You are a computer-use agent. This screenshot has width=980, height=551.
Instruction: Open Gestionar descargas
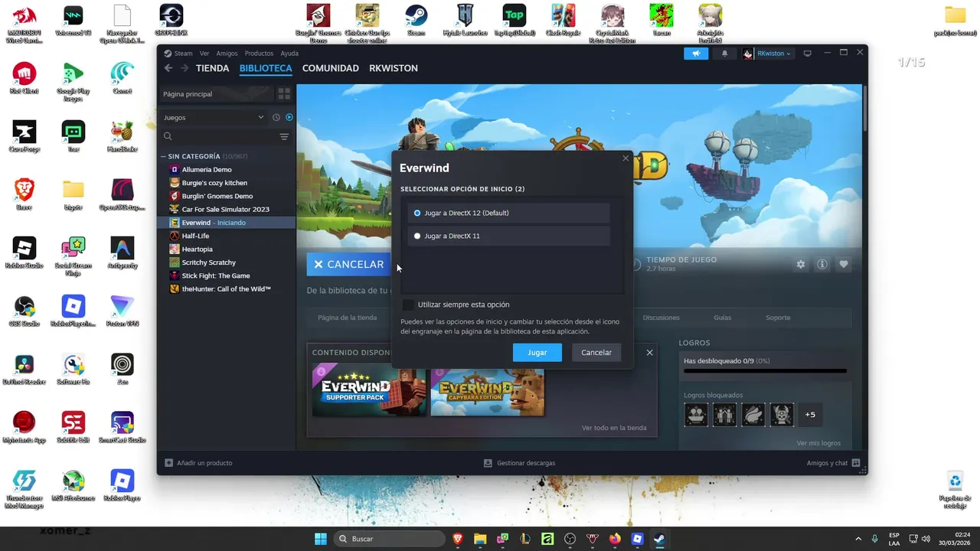click(x=519, y=463)
